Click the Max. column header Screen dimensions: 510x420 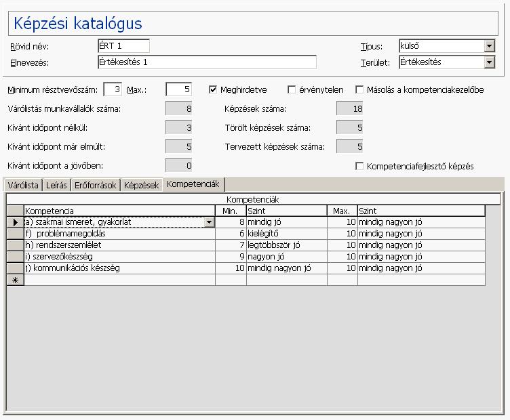point(342,211)
